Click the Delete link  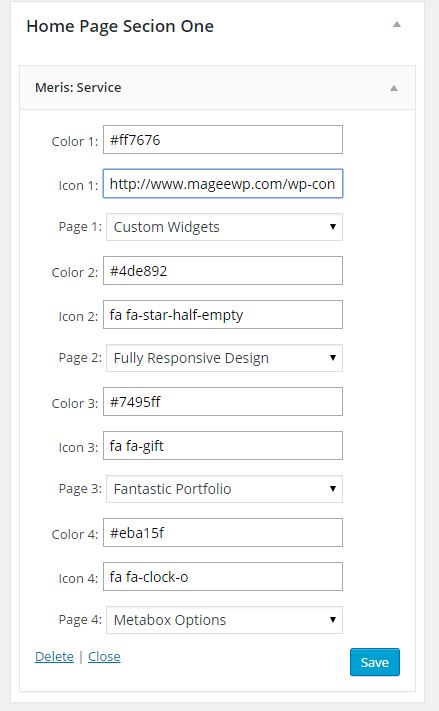(54, 657)
